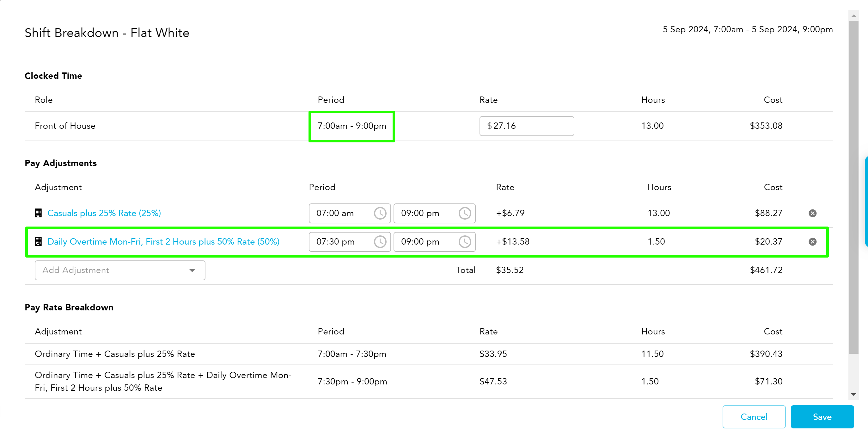
Task: Click the calculator icon beside Daily Overtime Mon-Fri
Action: 39,241
